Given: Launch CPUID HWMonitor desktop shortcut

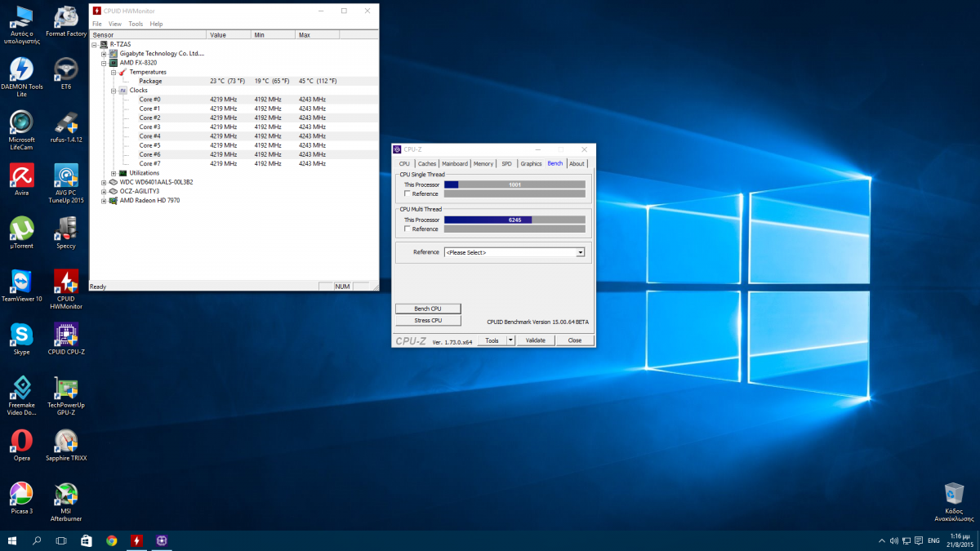Looking at the screenshot, I should pos(66,290).
